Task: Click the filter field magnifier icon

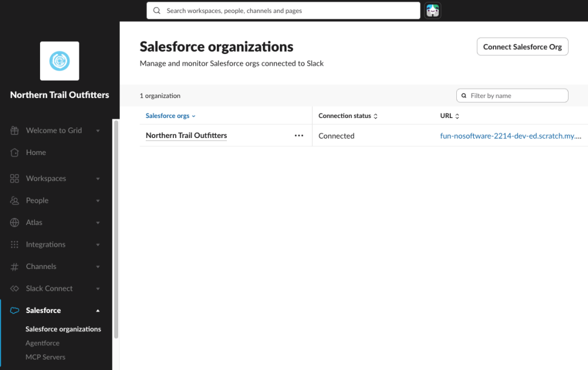Action: tap(464, 96)
